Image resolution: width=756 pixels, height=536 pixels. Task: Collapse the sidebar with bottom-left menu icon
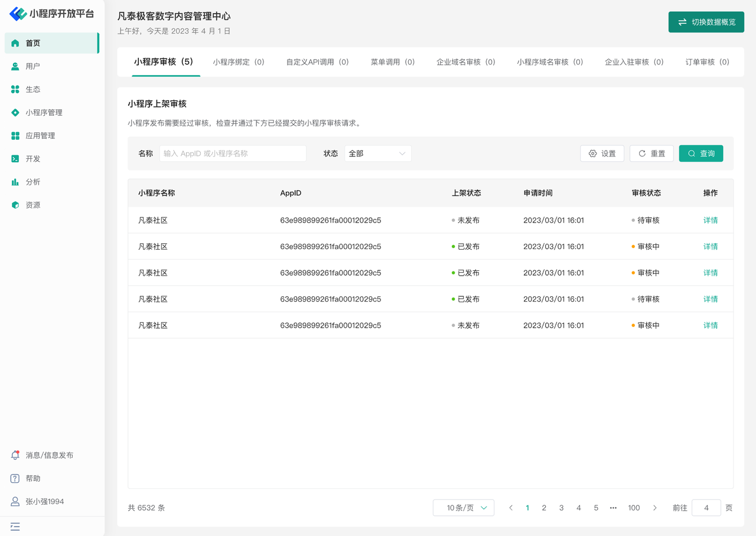click(x=15, y=526)
